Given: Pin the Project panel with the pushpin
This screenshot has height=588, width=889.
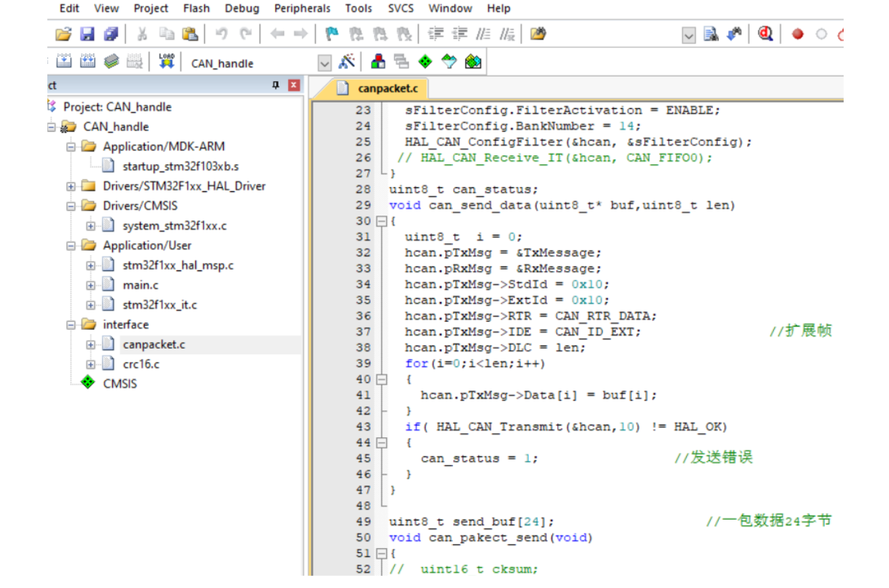Looking at the screenshot, I should coord(275,85).
